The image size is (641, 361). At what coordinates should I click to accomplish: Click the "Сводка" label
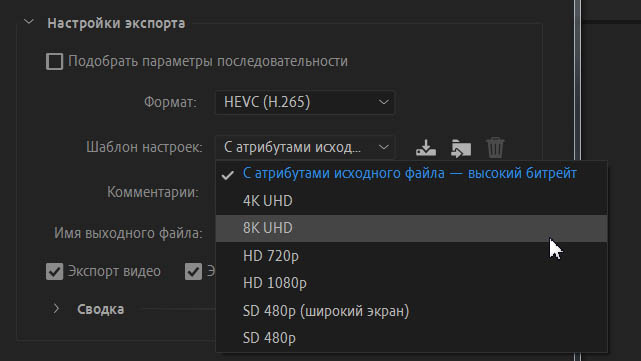click(101, 309)
